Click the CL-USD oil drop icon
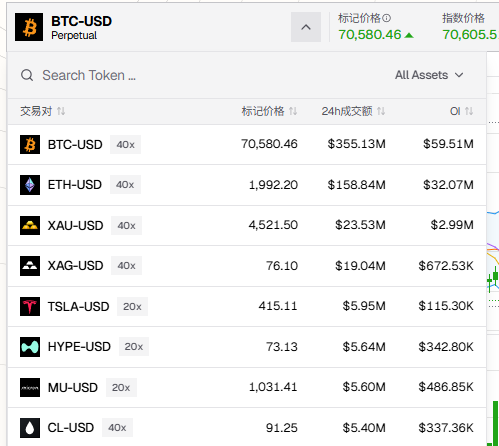Screen dimensions: 499x446 [30, 428]
